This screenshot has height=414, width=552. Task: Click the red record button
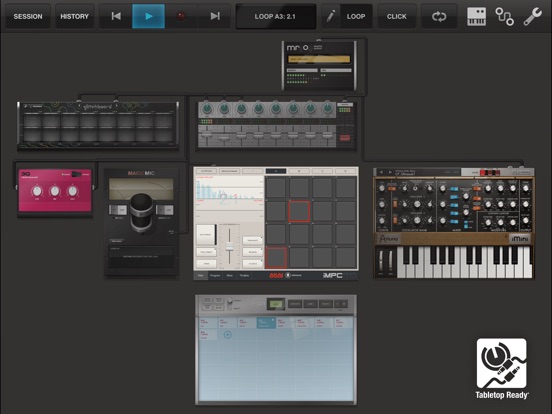click(x=181, y=16)
